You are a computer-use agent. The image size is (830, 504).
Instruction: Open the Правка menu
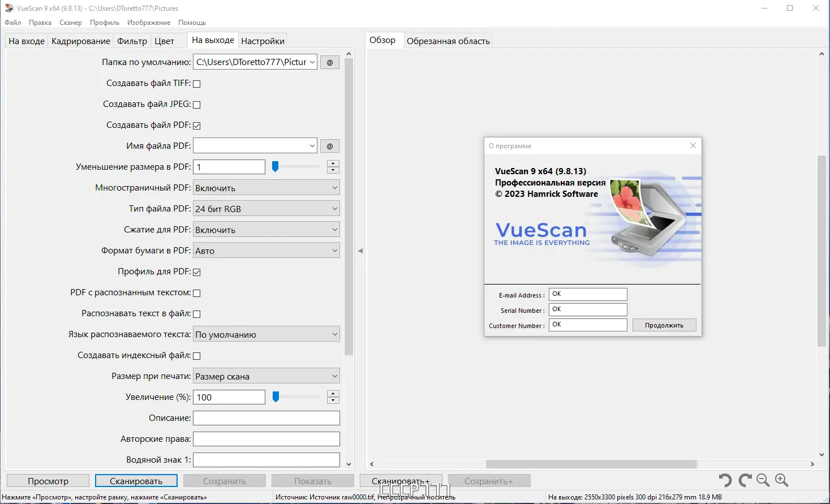(x=40, y=23)
